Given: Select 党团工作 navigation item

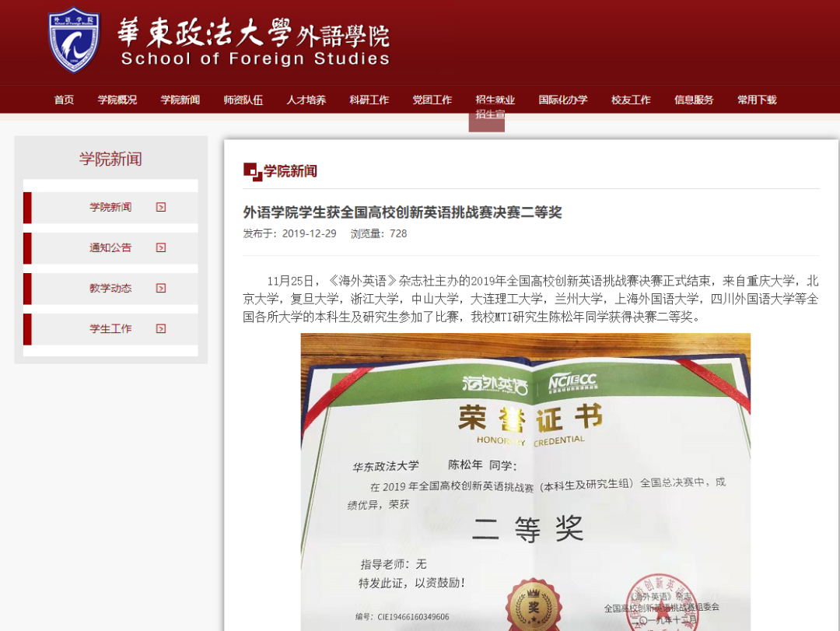Looking at the screenshot, I should click(x=432, y=100).
